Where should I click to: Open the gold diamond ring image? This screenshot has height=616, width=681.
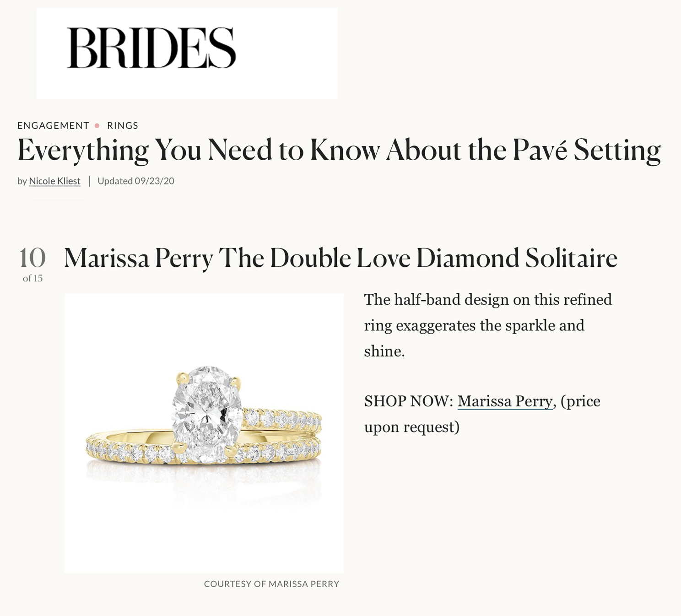(204, 433)
